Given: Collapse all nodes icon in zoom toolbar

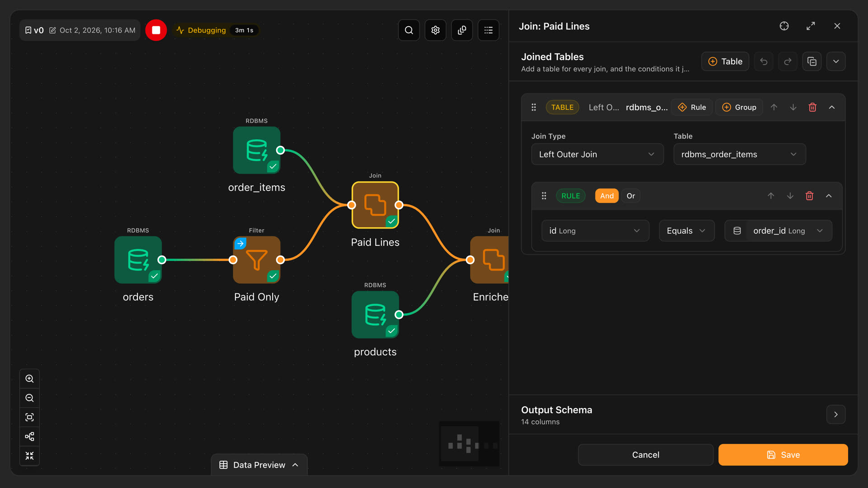Looking at the screenshot, I should coord(29,456).
